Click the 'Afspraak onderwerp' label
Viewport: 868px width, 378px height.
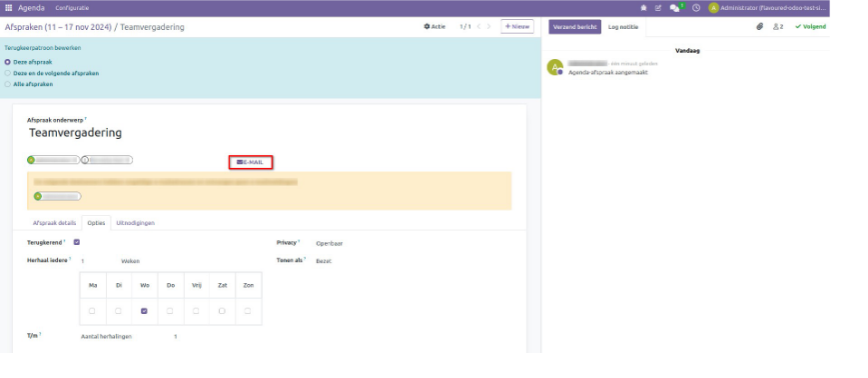click(x=55, y=120)
